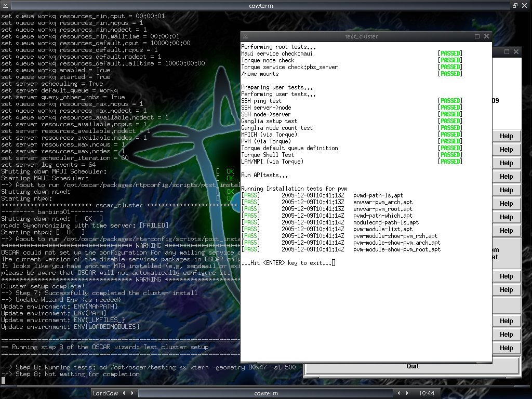Switch to next workspace beside LordCow
Image resolution: width=532 pixels, height=399 pixels.
(x=133, y=393)
